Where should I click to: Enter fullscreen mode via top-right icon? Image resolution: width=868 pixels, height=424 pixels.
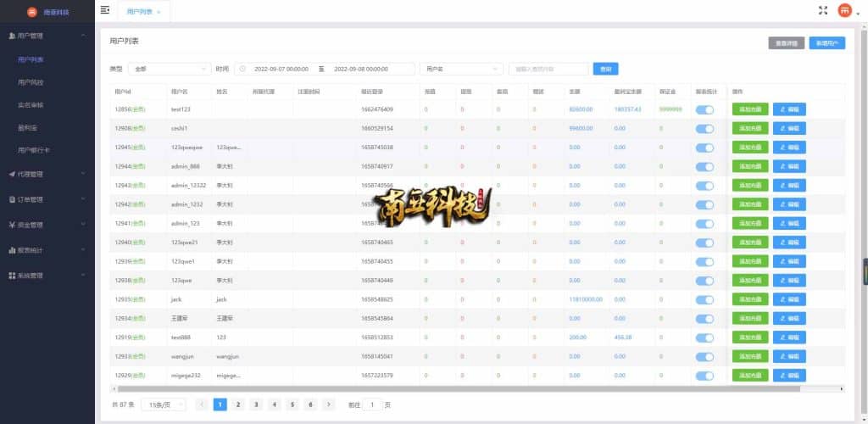(x=822, y=10)
